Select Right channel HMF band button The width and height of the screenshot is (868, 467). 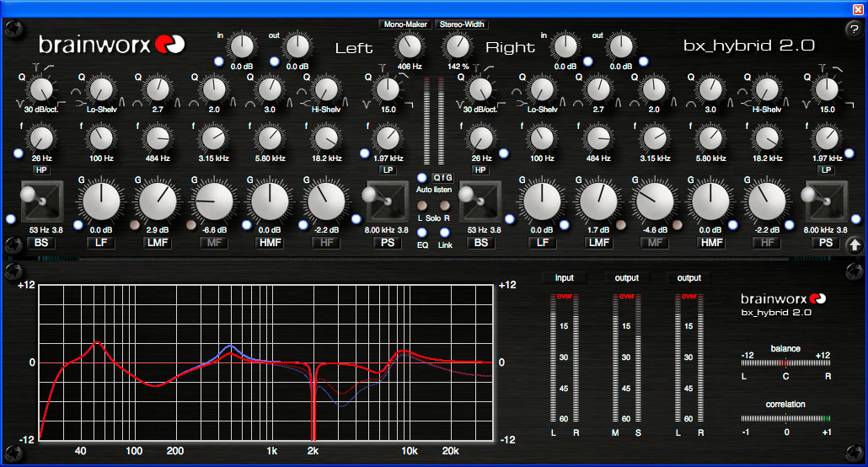711,243
